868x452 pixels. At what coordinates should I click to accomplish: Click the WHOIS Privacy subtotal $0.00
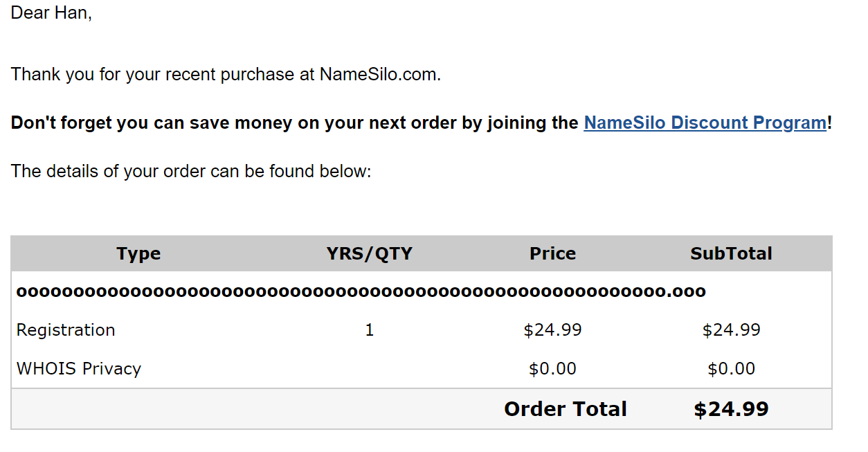pos(731,369)
